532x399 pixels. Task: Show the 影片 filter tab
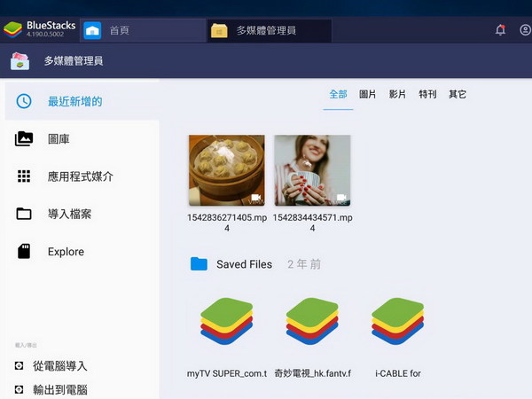point(397,94)
